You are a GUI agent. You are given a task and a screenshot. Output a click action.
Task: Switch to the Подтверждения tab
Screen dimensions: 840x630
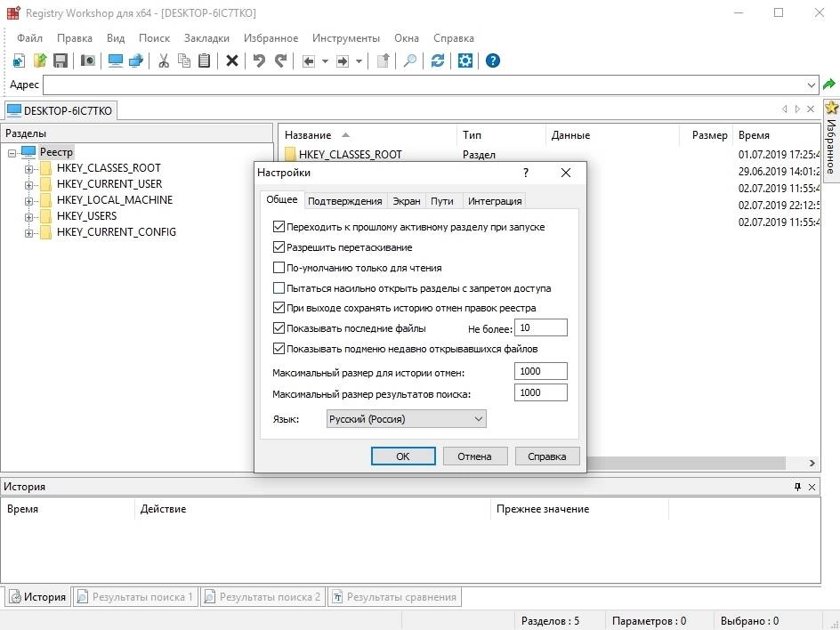point(345,201)
